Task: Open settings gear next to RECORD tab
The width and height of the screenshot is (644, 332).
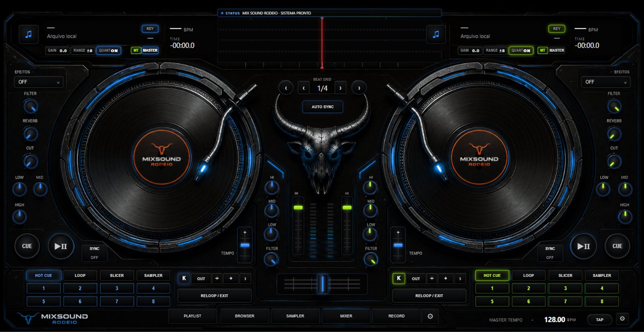Action: point(430,316)
